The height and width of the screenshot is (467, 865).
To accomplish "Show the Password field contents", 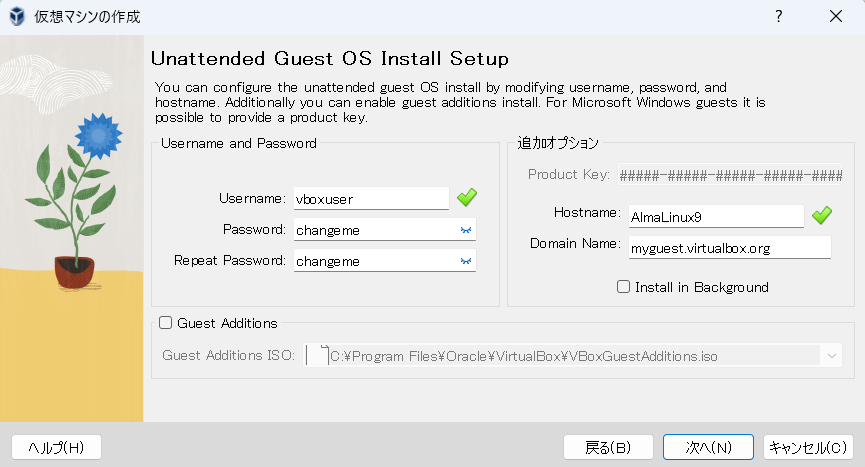I will coord(465,230).
